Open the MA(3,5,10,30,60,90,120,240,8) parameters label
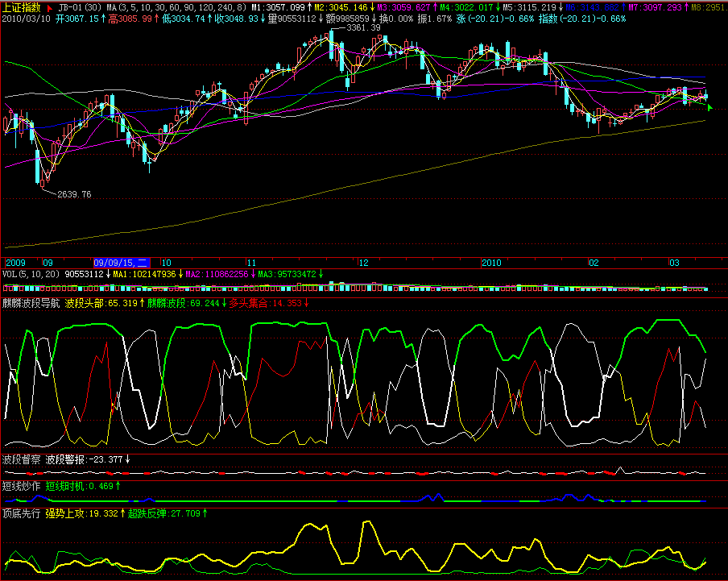 point(176,7)
